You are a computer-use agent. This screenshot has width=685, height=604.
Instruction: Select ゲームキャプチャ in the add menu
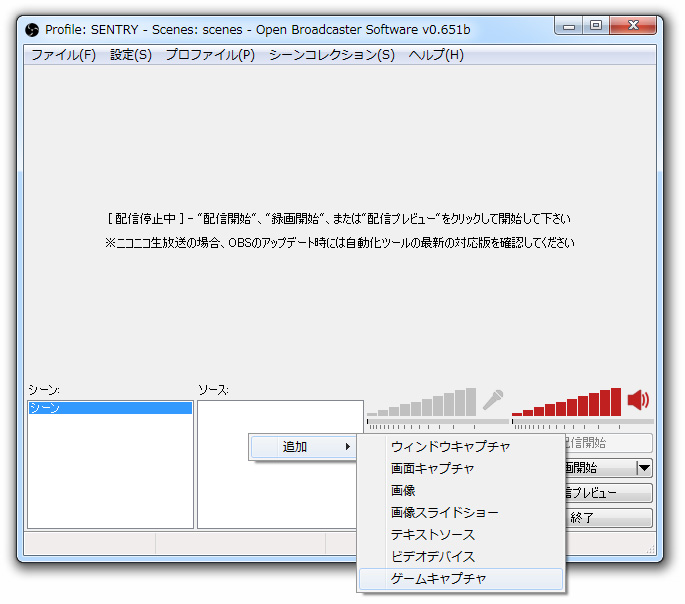(x=461, y=579)
